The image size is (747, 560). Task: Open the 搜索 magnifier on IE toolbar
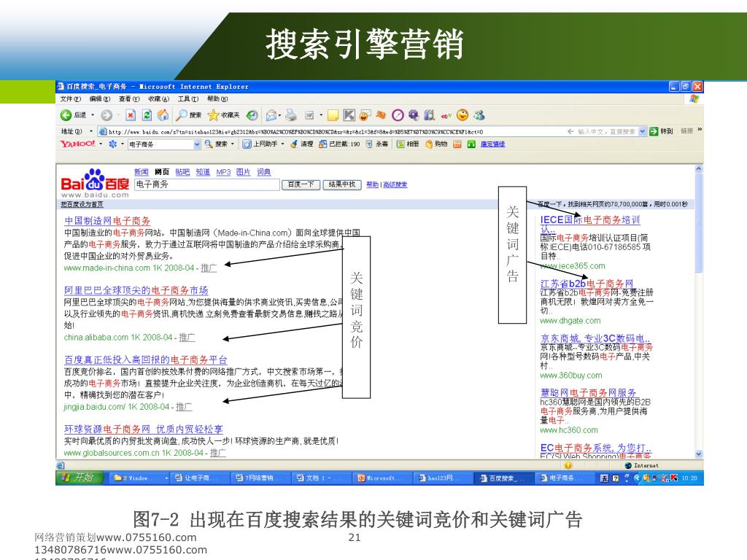pyautogui.click(x=187, y=114)
